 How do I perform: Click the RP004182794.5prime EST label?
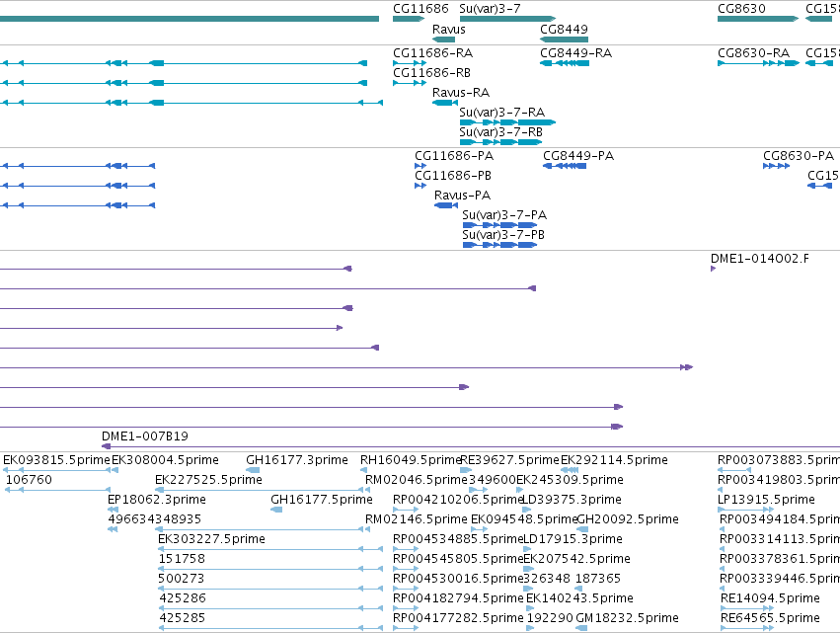click(458, 598)
